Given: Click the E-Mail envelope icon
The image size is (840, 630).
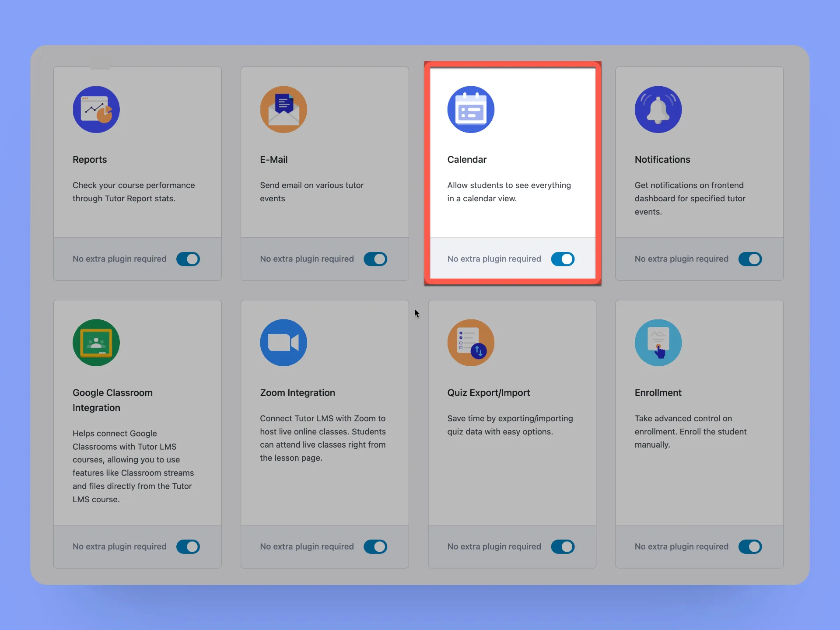Looking at the screenshot, I should (283, 109).
